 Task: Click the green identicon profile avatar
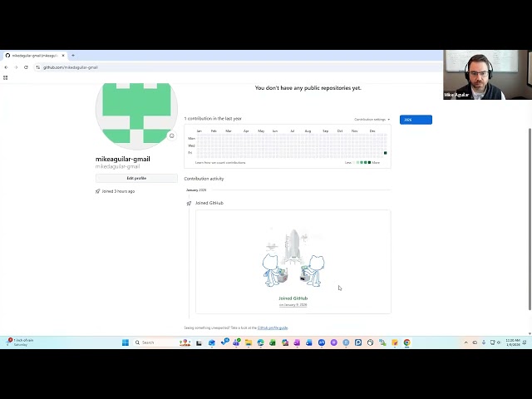(136, 116)
